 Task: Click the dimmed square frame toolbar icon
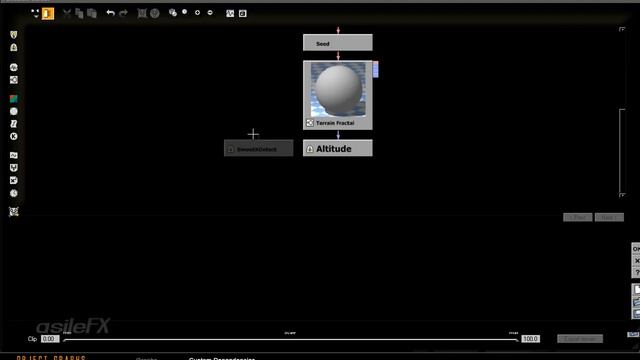click(x=142, y=13)
